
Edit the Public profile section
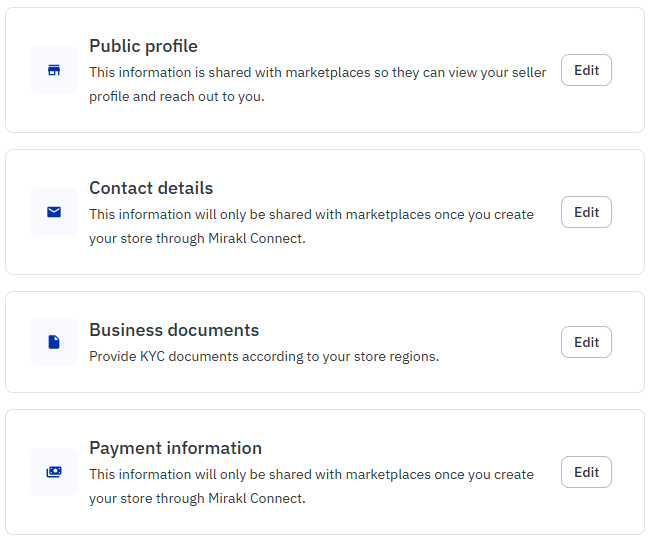tap(586, 70)
